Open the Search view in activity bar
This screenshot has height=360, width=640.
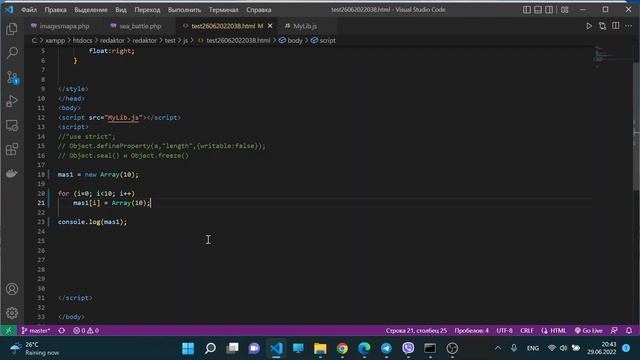[x=12, y=53]
